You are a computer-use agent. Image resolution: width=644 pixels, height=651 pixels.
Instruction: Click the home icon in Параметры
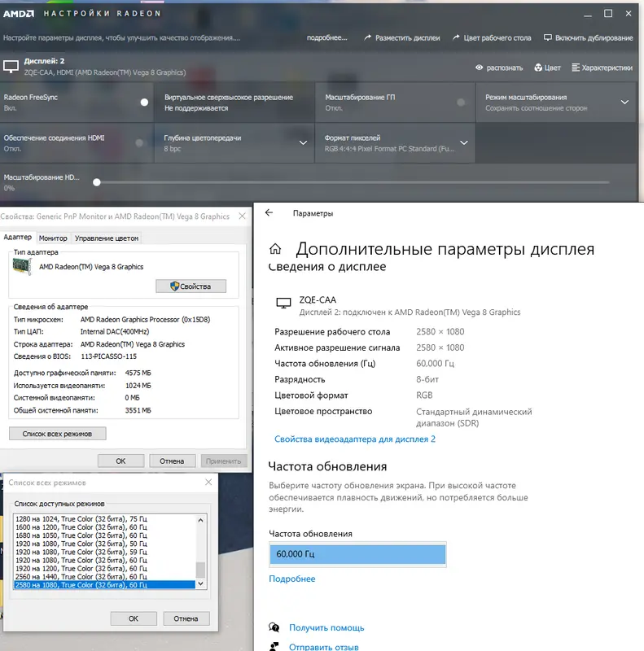pyautogui.click(x=275, y=249)
